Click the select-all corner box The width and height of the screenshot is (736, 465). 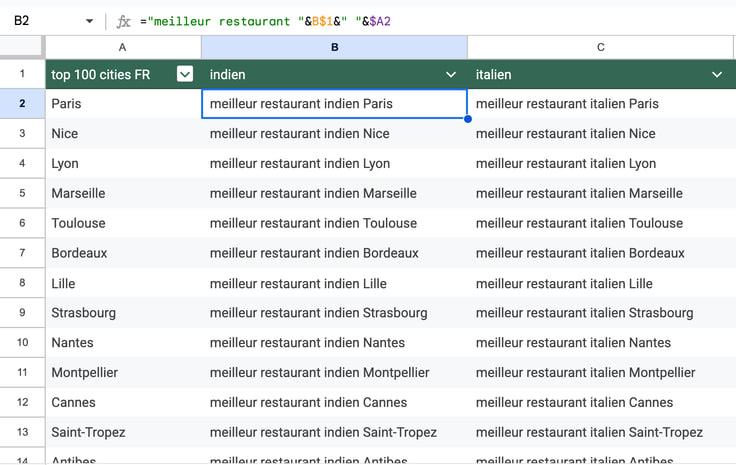[22, 47]
